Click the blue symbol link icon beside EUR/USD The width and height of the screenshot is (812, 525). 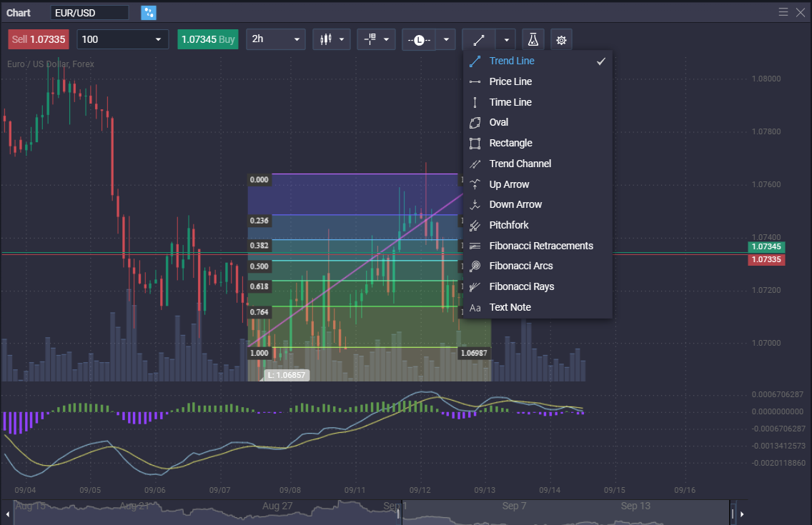[149, 13]
